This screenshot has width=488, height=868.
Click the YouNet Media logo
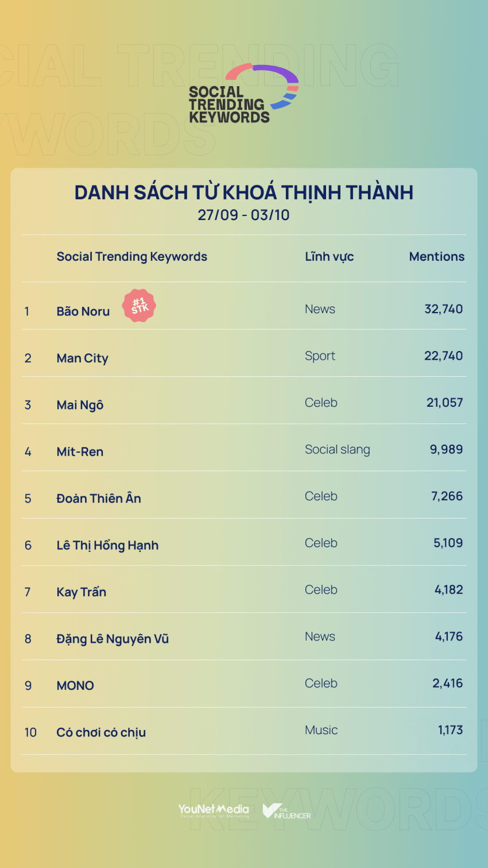point(214,810)
